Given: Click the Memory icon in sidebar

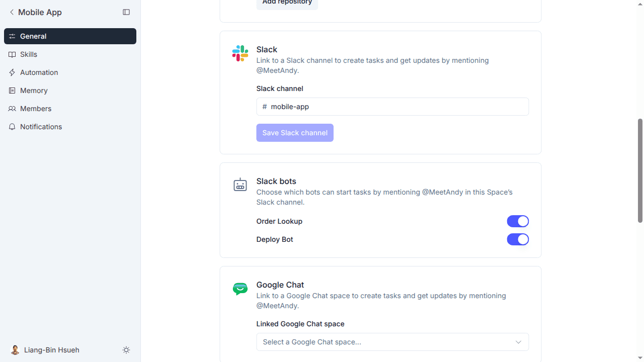Looking at the screenshot, I should [12, 90].
